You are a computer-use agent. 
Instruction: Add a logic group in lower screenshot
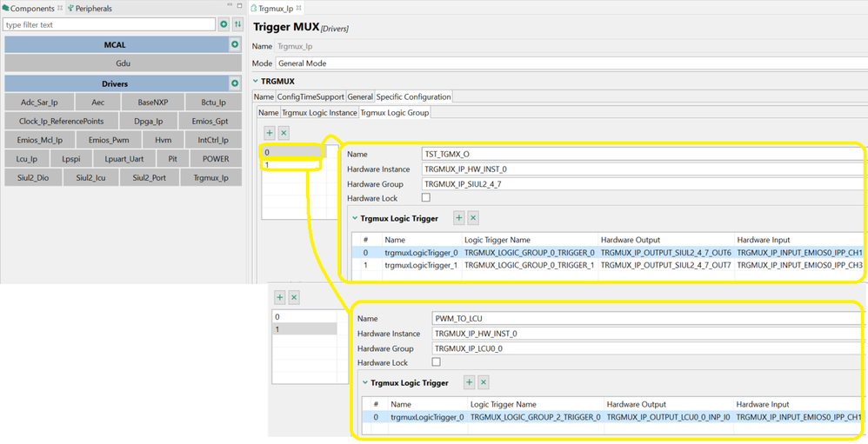tap(280, 297)
